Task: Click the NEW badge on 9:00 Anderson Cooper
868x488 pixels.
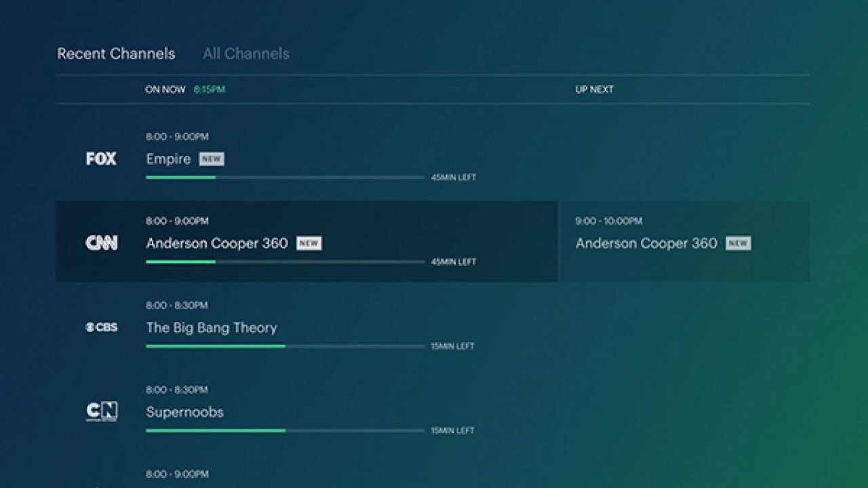Action: tap(738, 243)
